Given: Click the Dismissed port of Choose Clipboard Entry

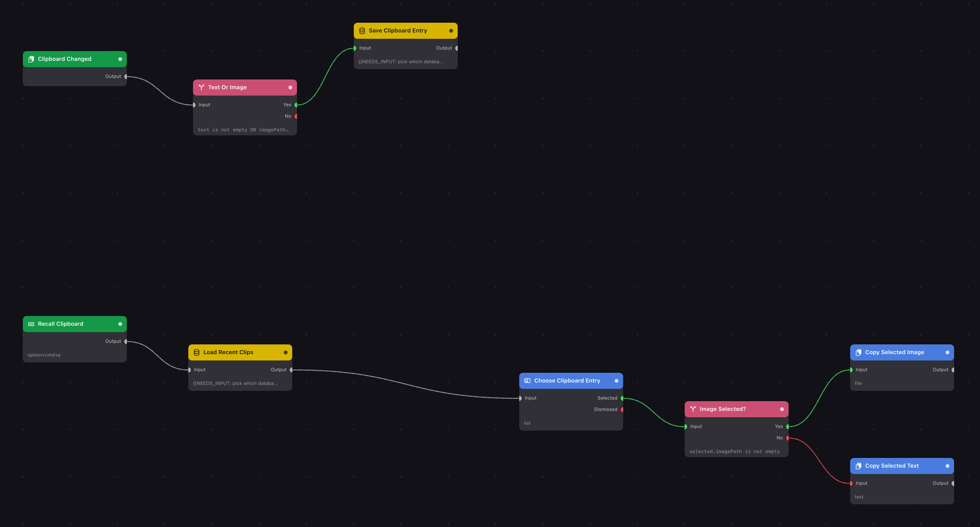Looking at the screenshot, I should 622,410.
